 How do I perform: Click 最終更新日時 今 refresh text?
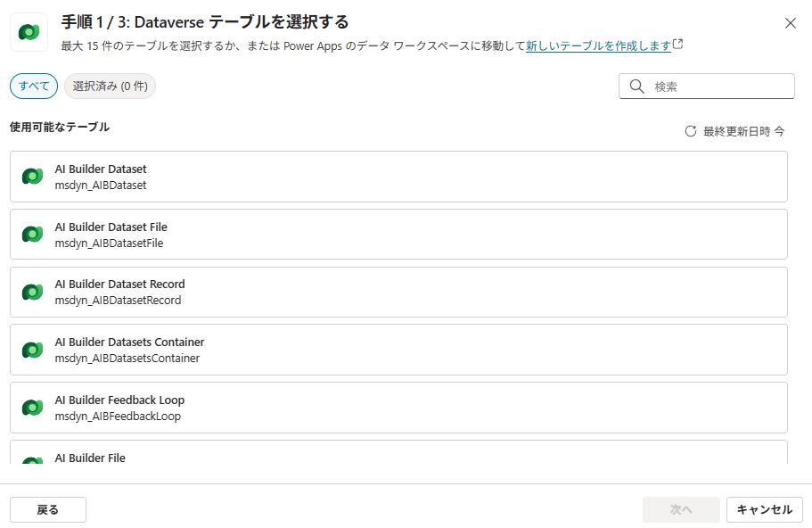click(743, 132)
